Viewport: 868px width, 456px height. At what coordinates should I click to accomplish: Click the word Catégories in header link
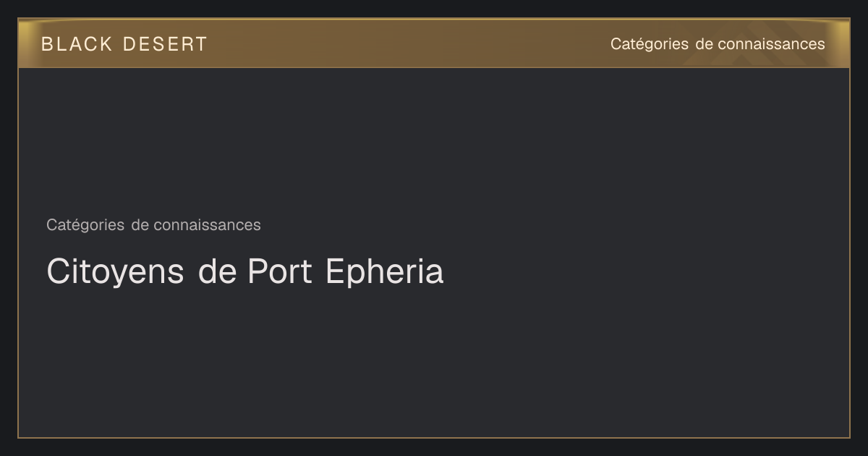click(650, 44)
